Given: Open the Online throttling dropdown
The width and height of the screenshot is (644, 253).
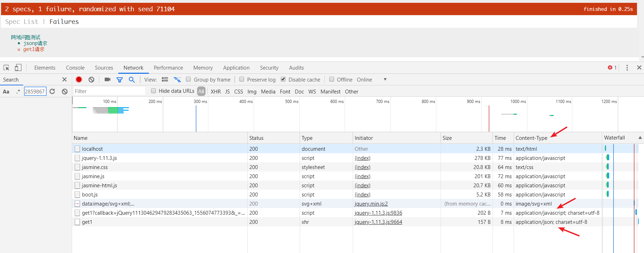Looking at the screenshot, I should click(x=385, y=80).
